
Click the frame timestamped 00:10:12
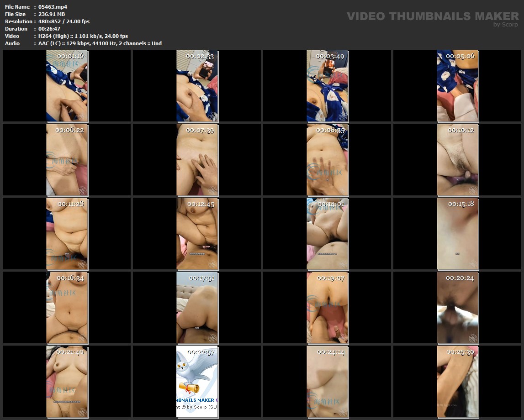(x=457, y=160)
